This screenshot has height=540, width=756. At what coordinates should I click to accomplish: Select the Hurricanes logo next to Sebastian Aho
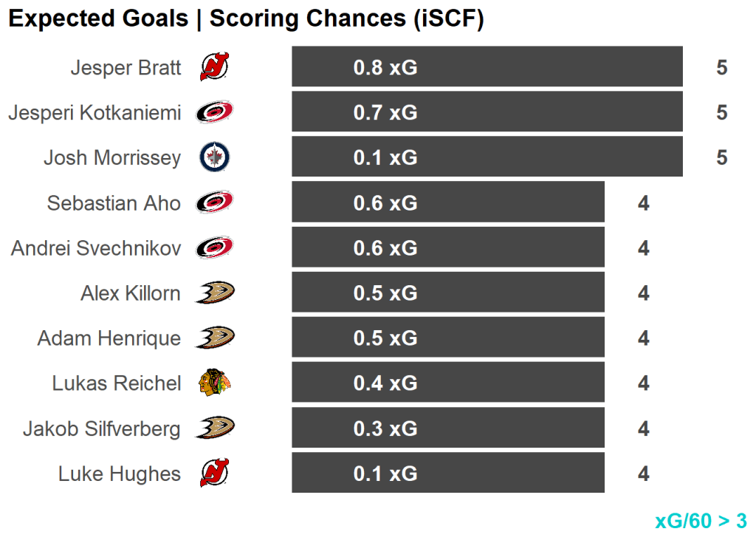click(x=214, y=202)
